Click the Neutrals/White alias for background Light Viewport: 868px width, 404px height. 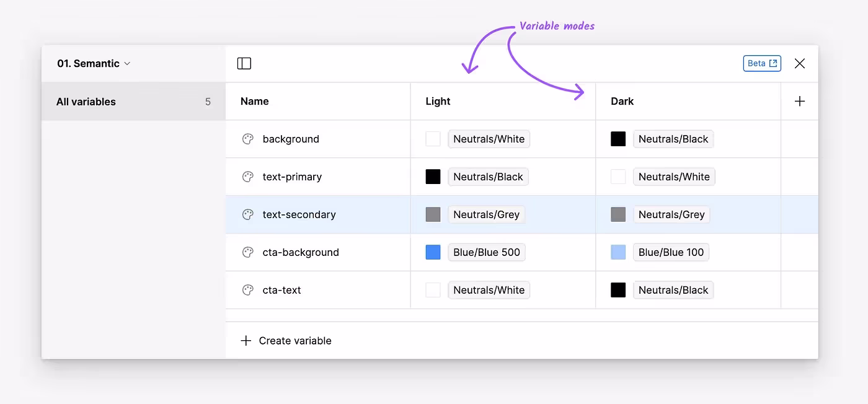pos(489,139)
